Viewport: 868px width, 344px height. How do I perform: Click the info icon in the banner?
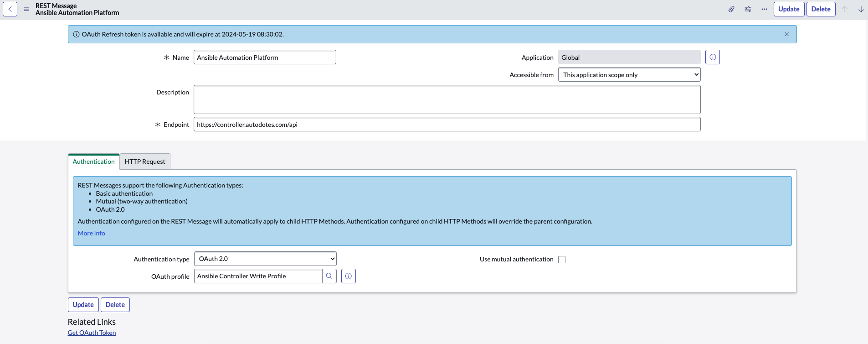point(76,34)
